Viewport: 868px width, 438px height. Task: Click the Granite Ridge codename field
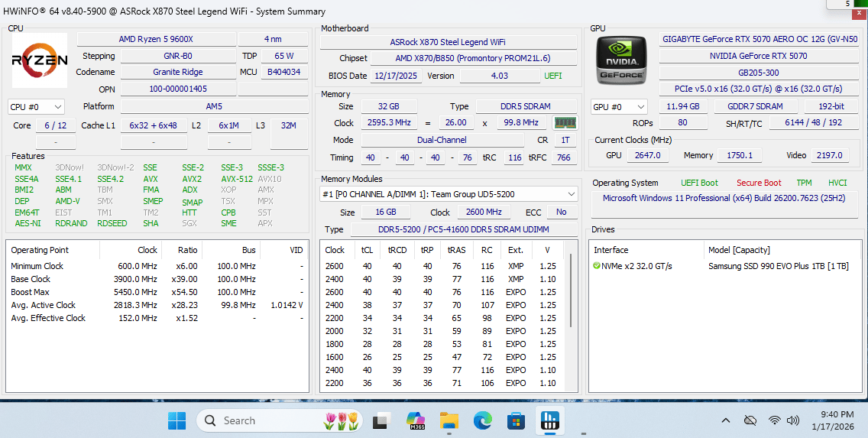pos(178,72)
